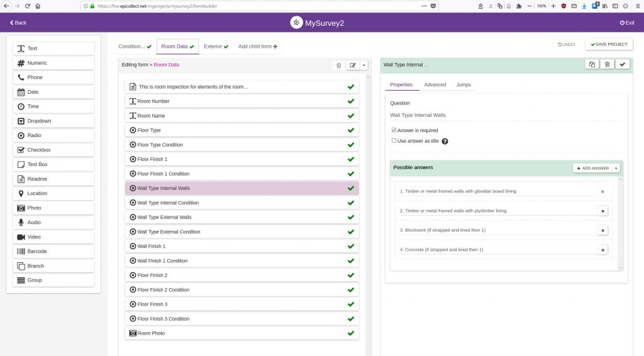644x356 pixels.
Task: Confirm question with the checkmark icon
Action: tap(622, 64)
